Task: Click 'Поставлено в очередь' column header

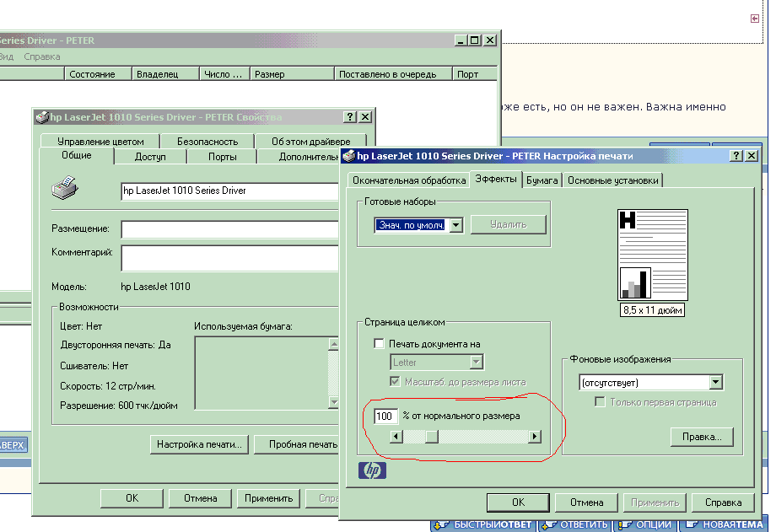Action: click(x=393, y=73)
